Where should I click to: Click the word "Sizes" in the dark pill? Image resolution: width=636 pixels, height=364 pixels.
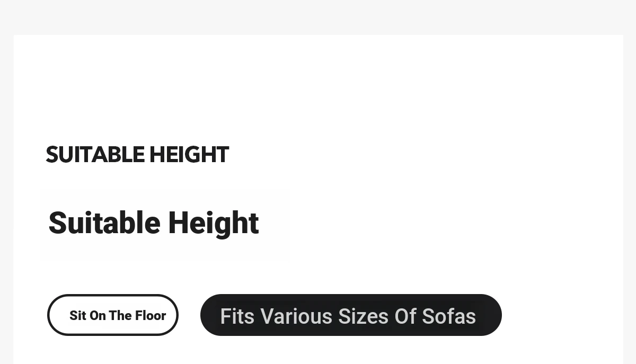pos(364,316)
